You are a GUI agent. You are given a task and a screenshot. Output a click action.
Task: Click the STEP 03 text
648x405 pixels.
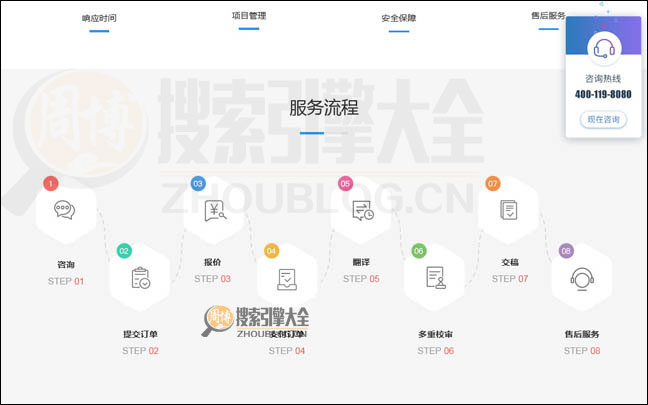[x=212, y=279]
